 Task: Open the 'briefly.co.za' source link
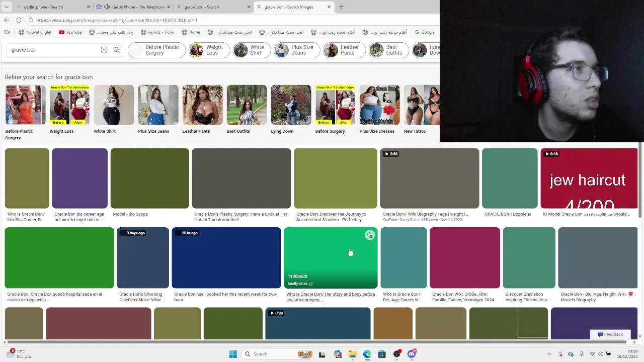coord(300,284)
